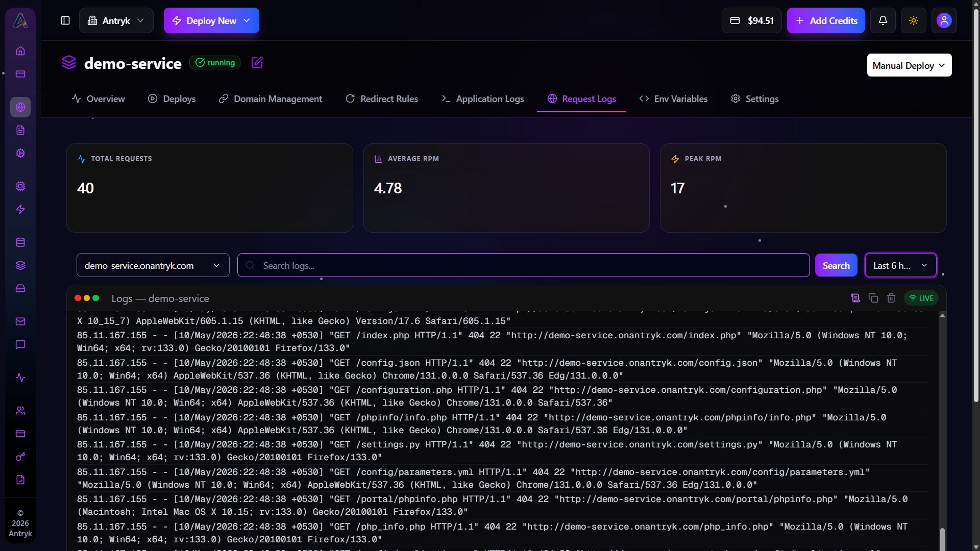Open the Redirect Rules tab
Screen dimensions: 980x551
click(381, 98)
